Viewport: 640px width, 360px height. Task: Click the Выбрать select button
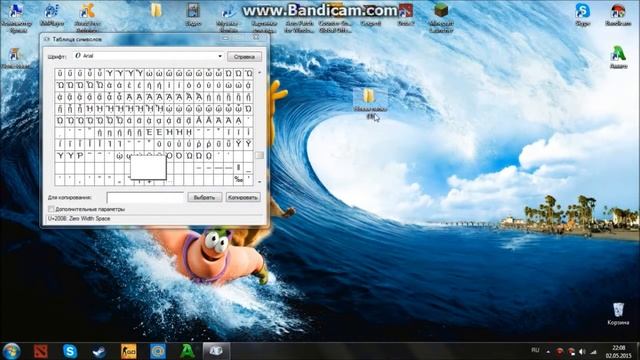[204, 198]
